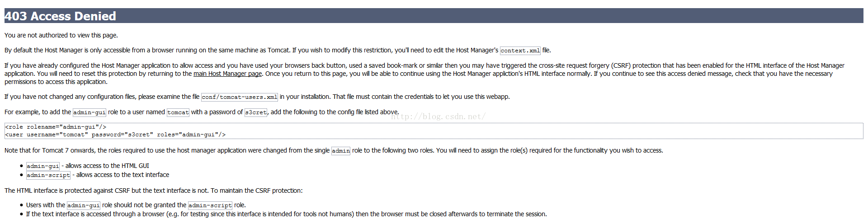This screenshot has width=868, height=223.
Task: Click the admin-gui code in example sentence
Action: [89, 112]
